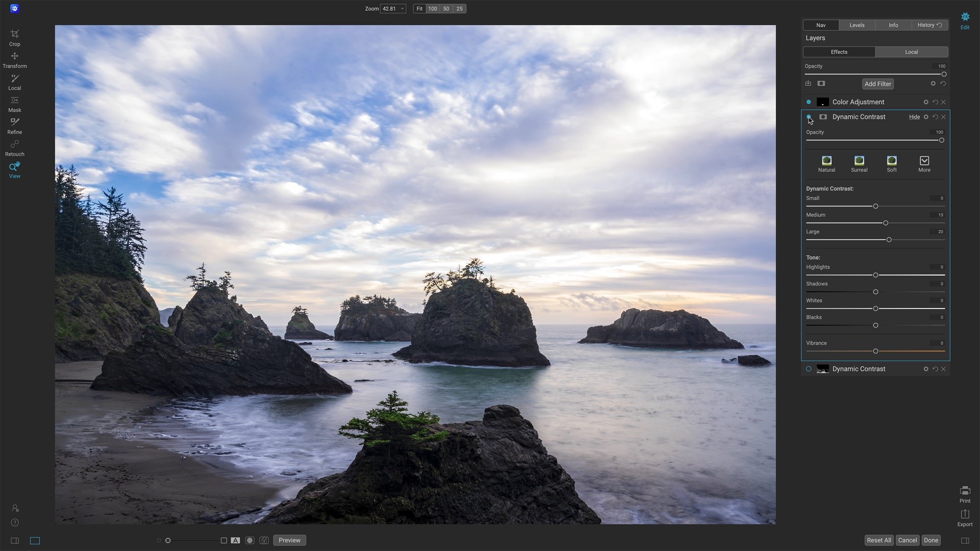The image size is (980, 551).
Task: Select the Crop tool
Action: pos(14,38)
